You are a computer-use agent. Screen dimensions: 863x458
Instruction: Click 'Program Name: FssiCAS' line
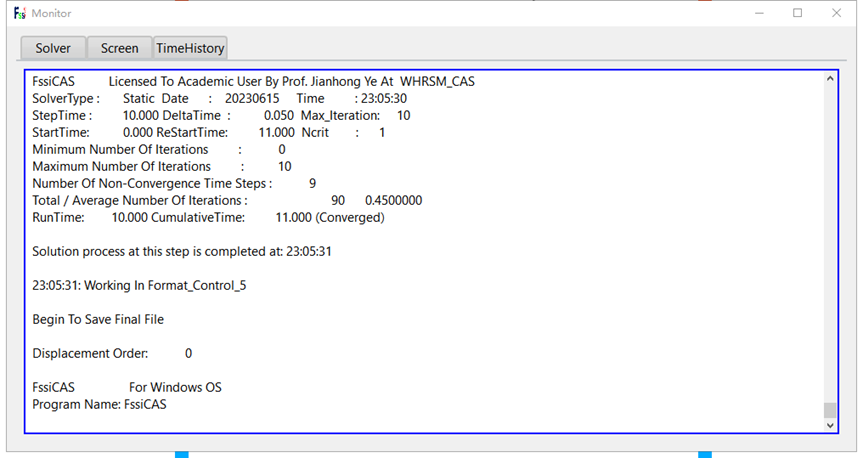point(100,405)
